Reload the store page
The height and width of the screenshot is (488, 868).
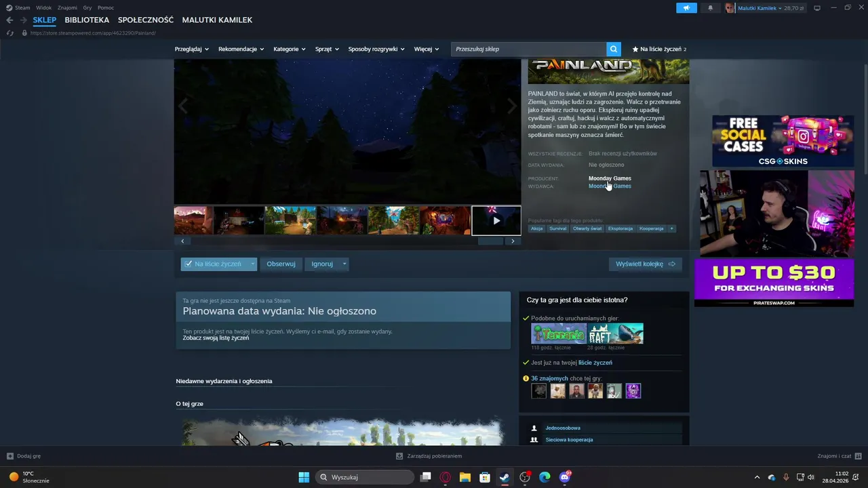pos(10,33)
